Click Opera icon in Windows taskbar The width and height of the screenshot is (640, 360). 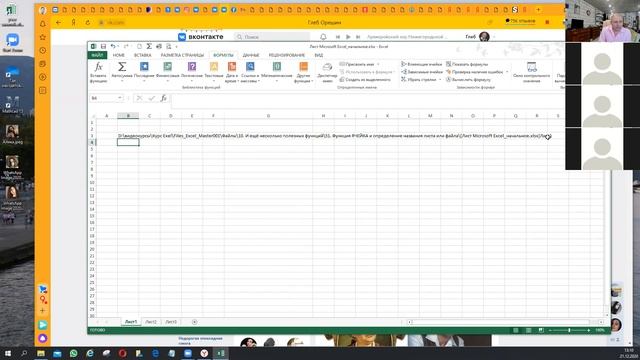122,353
